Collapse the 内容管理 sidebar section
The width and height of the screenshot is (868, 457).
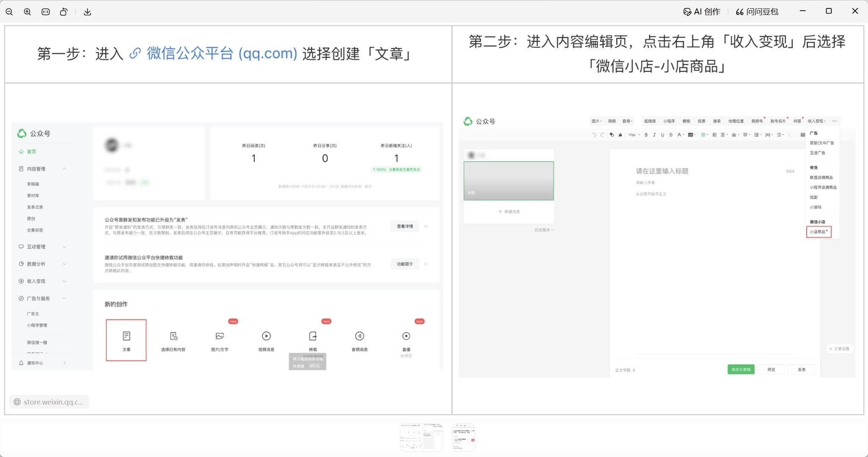(x=64, y=169)
